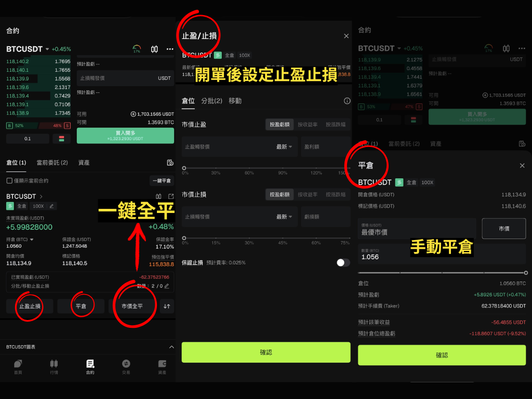
Task: Open the info icon in take-profit panel
Action: [347, 101]
